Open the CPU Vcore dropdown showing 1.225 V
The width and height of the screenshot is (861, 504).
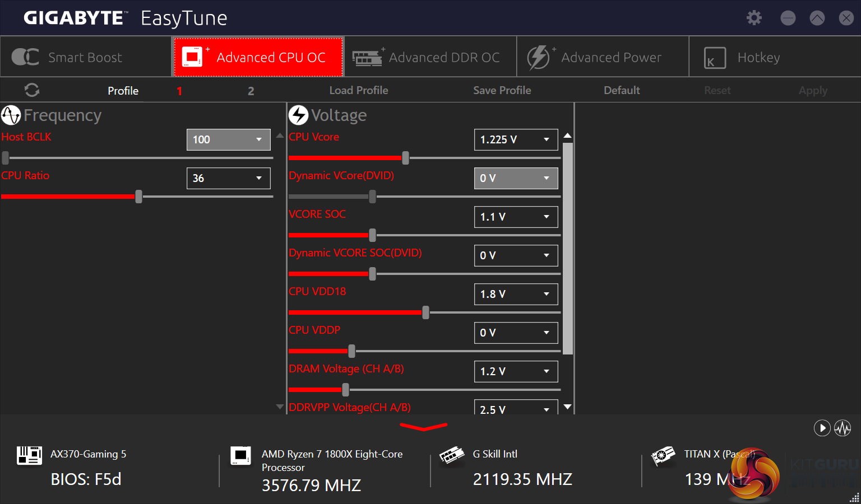(516, 139)
